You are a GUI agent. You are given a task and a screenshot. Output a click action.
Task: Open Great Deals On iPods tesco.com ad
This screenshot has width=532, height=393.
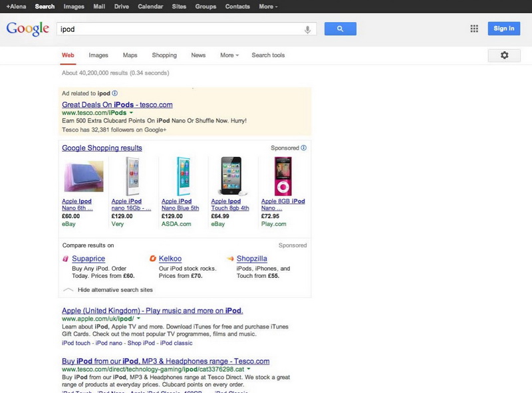pyautogui.click(x=117, y=104)
